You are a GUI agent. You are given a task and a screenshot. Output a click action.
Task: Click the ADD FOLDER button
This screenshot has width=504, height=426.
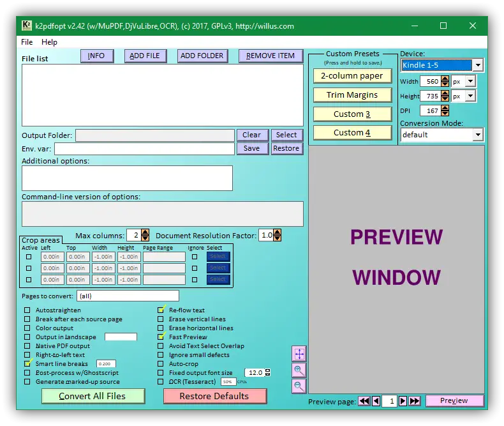pyautogui.click(x=202, y=56)
